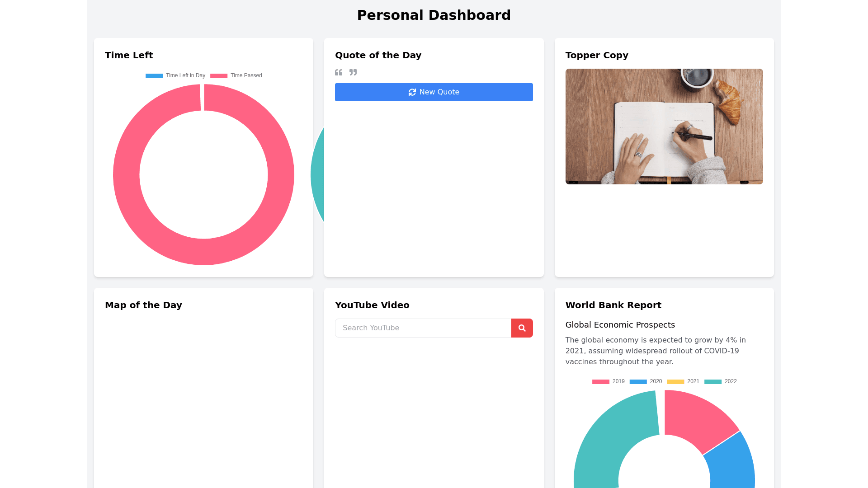
Task: Click the red YouTube search icon button
Action: (522, 328)
